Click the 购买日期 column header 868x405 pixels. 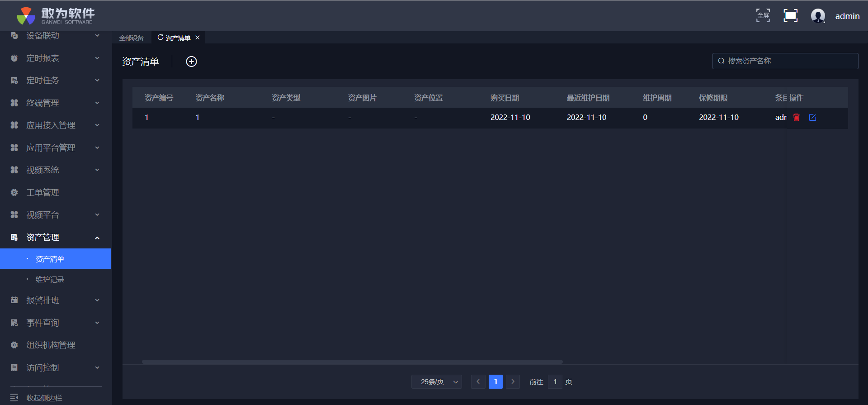point(505,98)
